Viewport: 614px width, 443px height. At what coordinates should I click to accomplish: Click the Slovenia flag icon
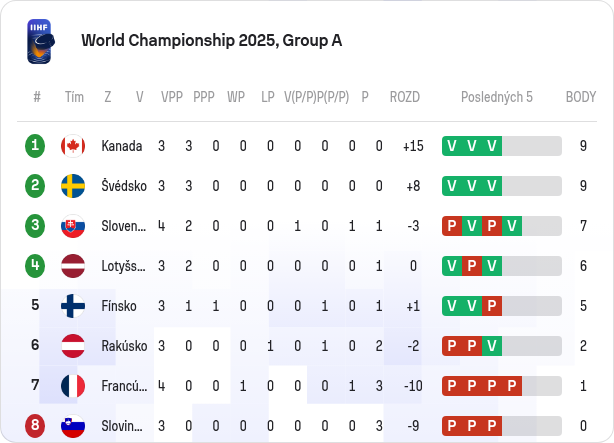pyautogui.click(x=73, y=426)
